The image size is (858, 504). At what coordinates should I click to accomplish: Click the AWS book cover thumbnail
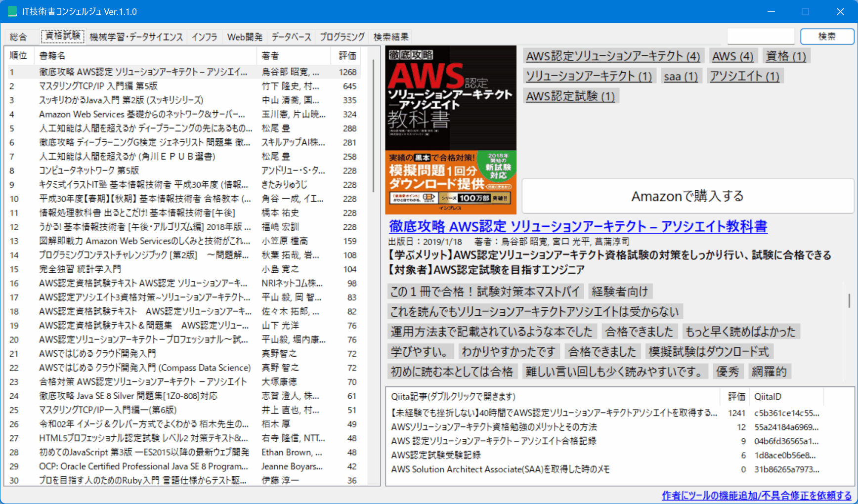451,130
